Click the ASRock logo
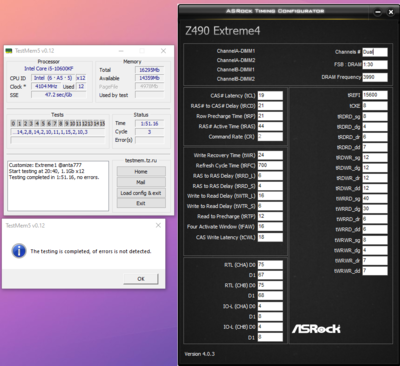Viewport: 400px width, 366px height. 316,329
